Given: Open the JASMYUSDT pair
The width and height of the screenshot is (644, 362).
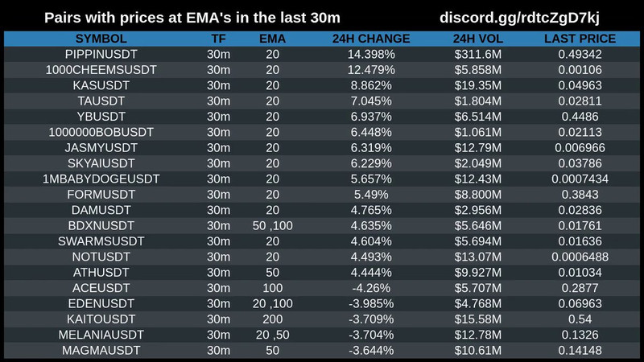Looking at the screenshot, I should point(101,147).
